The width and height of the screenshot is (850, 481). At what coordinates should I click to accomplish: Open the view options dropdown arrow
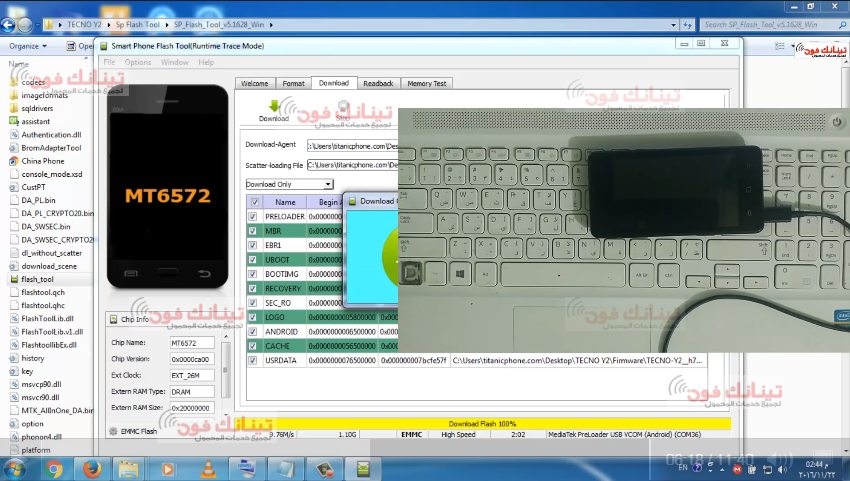[793, 46]
